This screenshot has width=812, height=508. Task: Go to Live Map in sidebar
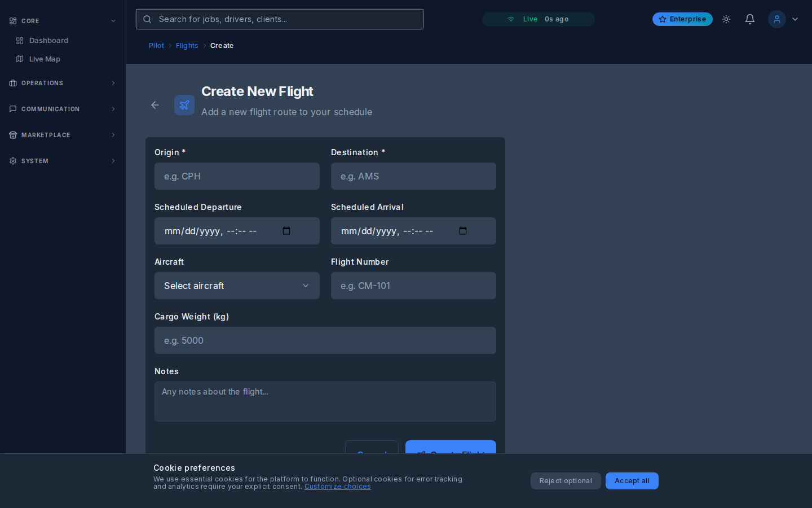click(x=45, y=59)
